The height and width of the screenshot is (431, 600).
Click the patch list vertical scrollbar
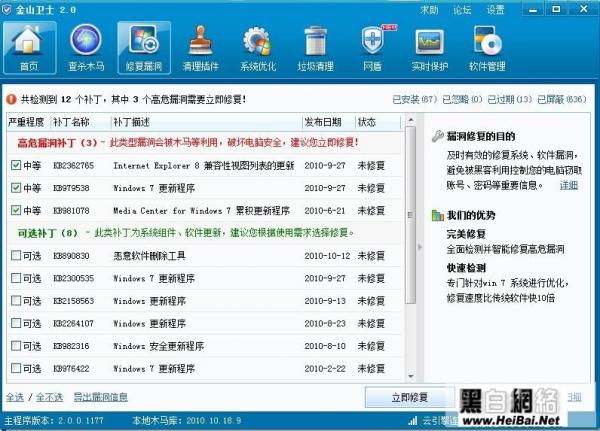pos(410,250)
